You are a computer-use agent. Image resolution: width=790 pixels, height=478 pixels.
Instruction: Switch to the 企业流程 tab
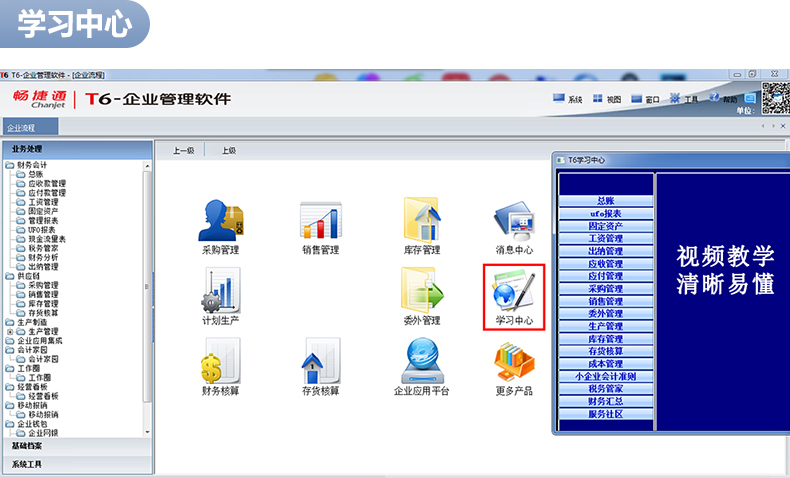pyautogui.click(x=30, y=127)
